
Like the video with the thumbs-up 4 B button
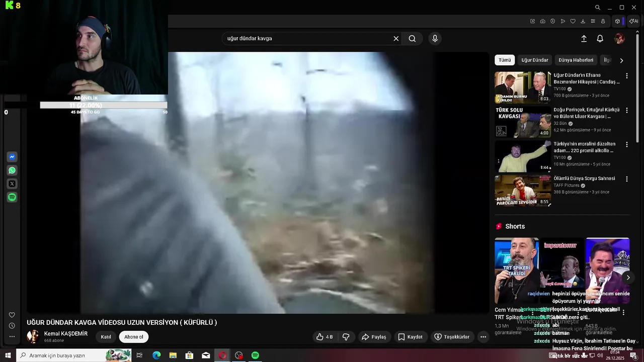coord(325,337)
